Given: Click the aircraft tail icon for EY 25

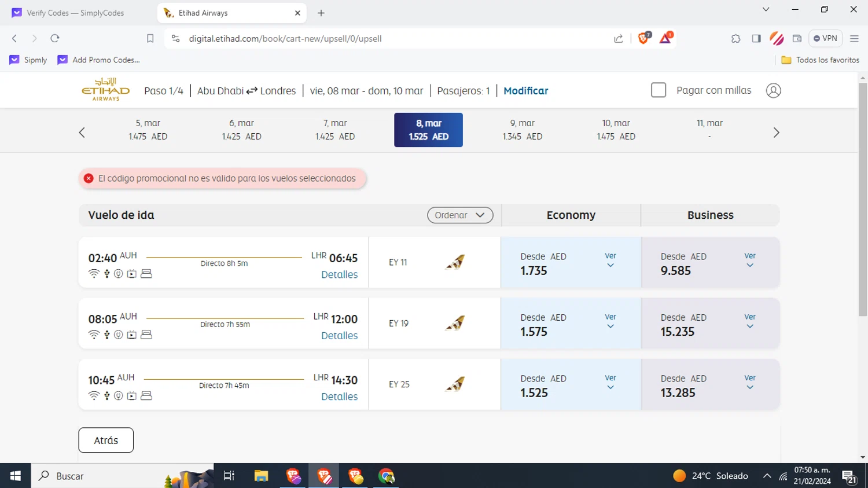Looking at the screenshot, I should [x=455, y=384].
